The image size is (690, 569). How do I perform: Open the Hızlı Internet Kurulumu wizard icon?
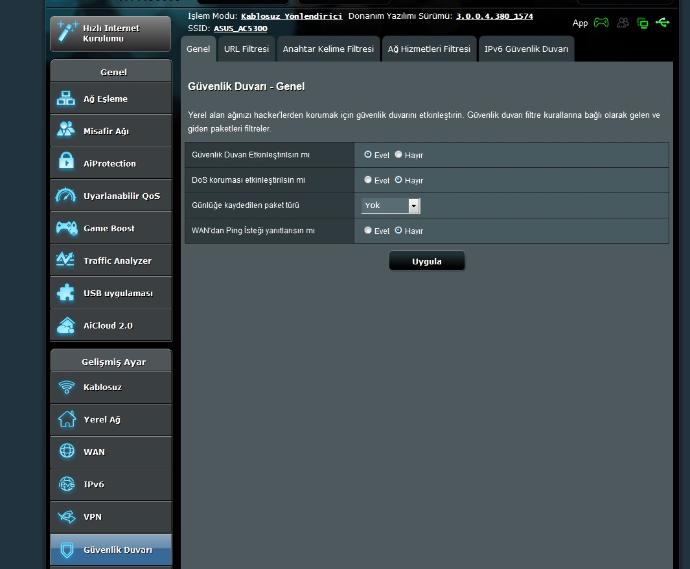(x=66, y=32)
